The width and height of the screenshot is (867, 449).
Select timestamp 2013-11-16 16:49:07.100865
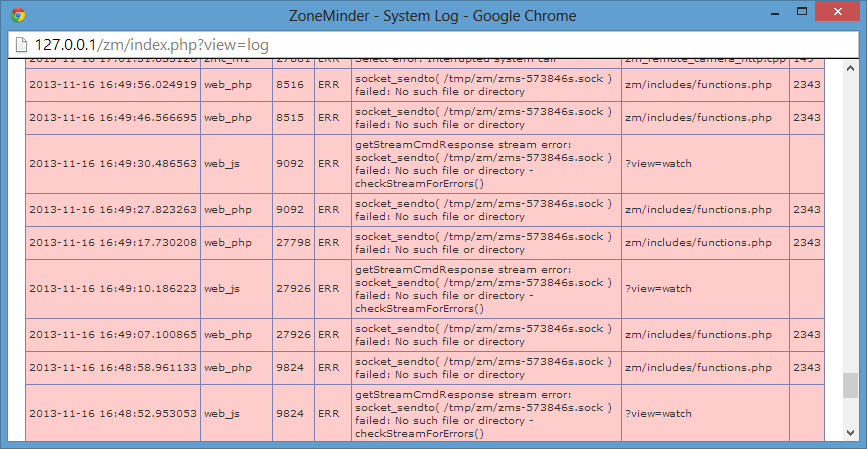click(113, 335)
